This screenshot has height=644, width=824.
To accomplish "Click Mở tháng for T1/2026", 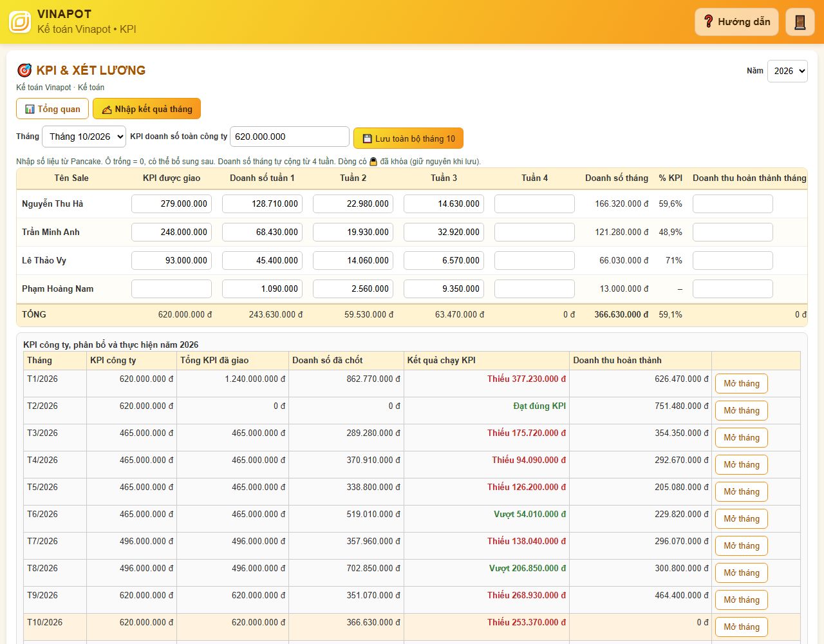I will point(741,384).
